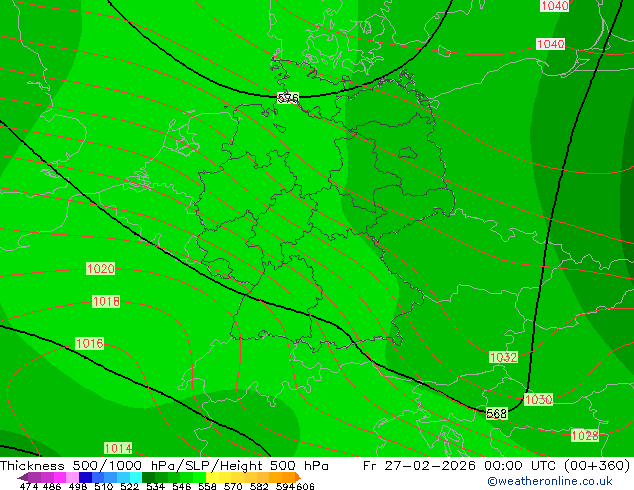The height and width of the screenshot is (490, 634).
Task: Click the 606 legend scale value
Action: coord(305,486)
